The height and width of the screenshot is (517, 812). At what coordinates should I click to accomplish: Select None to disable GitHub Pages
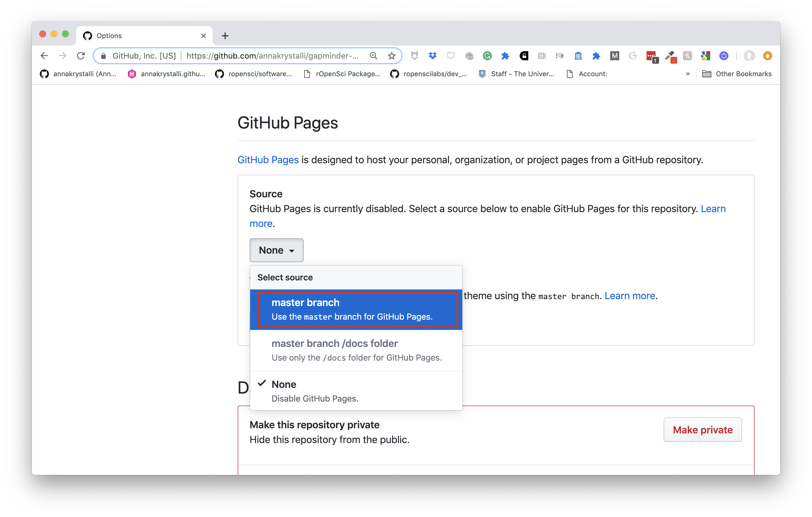356,391
